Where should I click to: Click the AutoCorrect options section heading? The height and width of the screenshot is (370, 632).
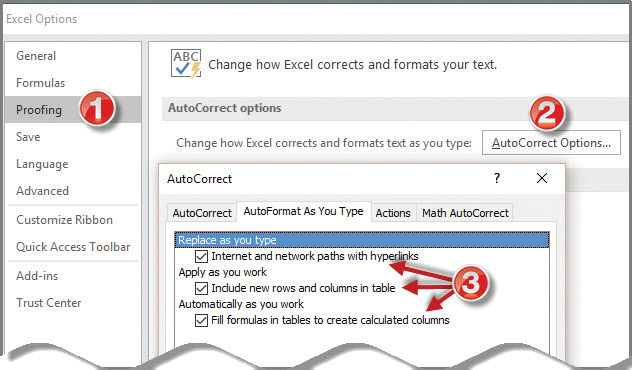click(x=225, y=108)
